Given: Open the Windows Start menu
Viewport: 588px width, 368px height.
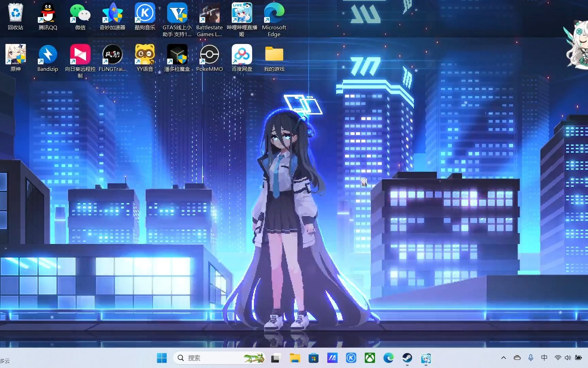Looking at the screenshot, I should click(162, 358).
